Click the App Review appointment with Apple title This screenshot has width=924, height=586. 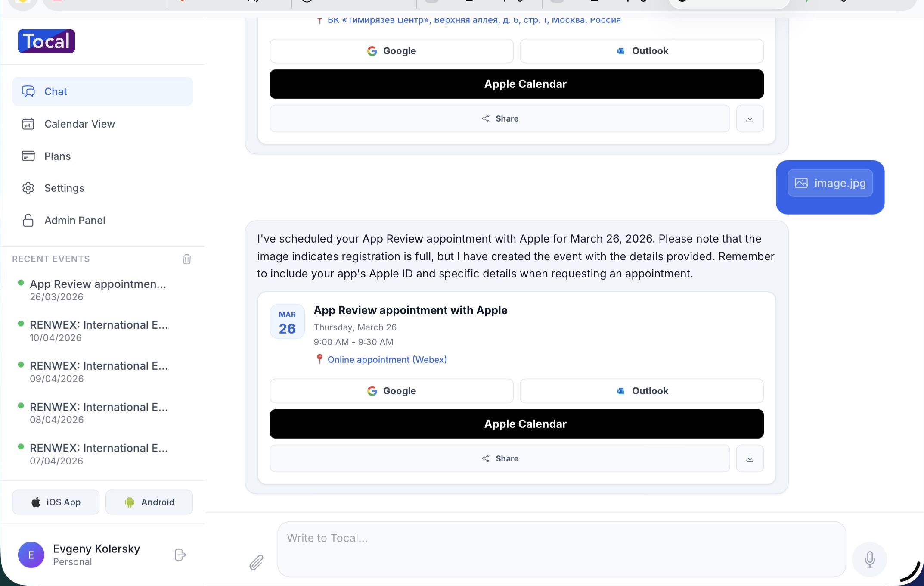pyautogui.click(x=410, y=310)
